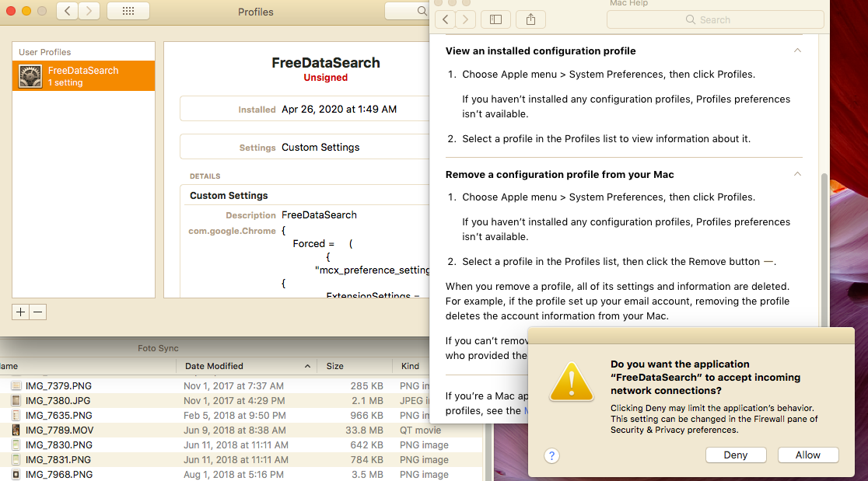The width and height of the screenshot is (868, 481).
Task: Click the IMG_7968.PNG file icon
Action: (x=16, y=474)
